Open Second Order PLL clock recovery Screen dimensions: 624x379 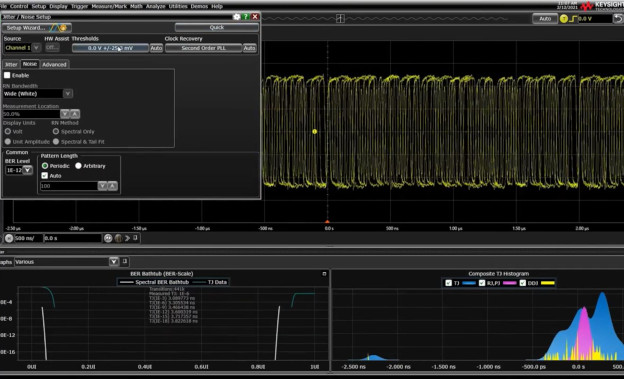(203, 48)
